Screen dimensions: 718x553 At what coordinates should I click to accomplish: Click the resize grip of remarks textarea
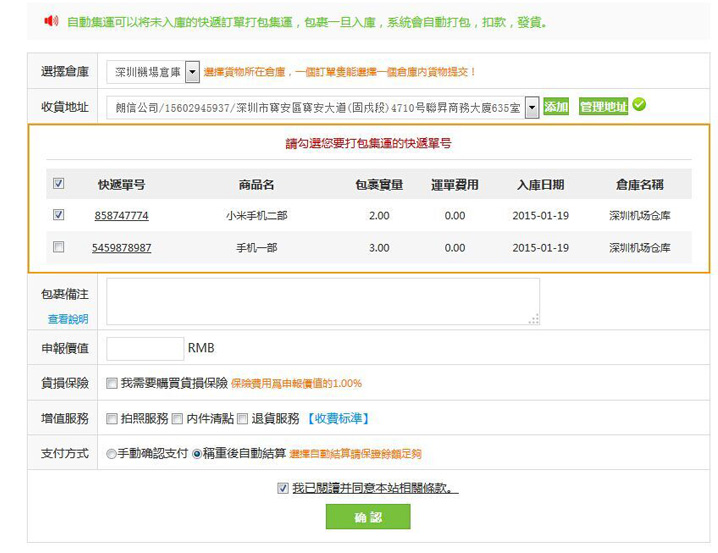(534, 320)
